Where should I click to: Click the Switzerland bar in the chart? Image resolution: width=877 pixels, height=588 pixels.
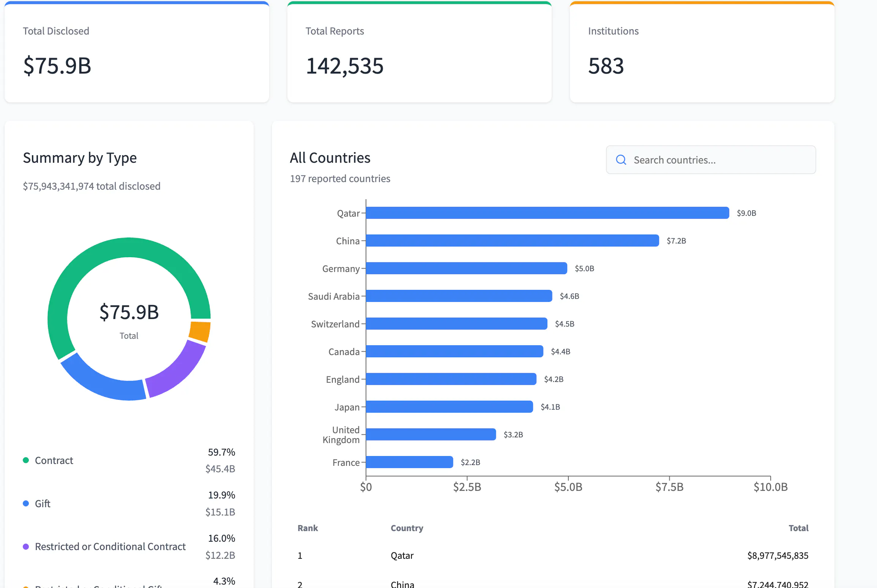pyautogui.click(x=457, y=324)
